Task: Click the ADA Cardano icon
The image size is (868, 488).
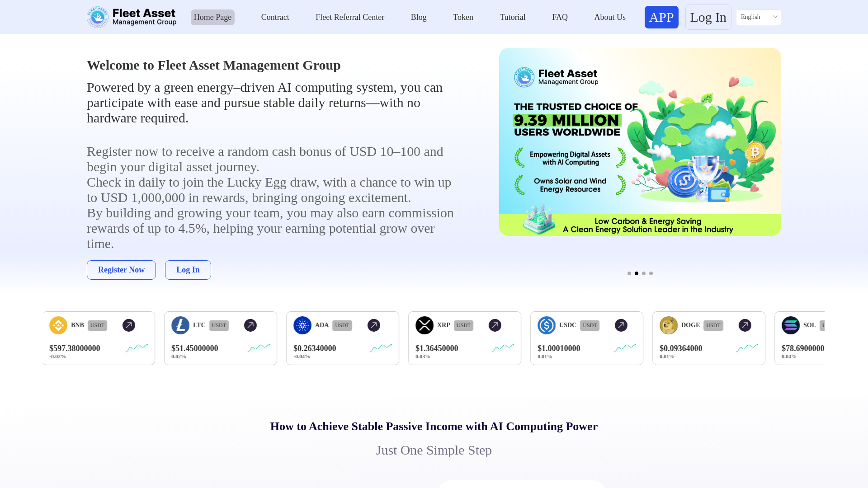Action: pos(302,325)
